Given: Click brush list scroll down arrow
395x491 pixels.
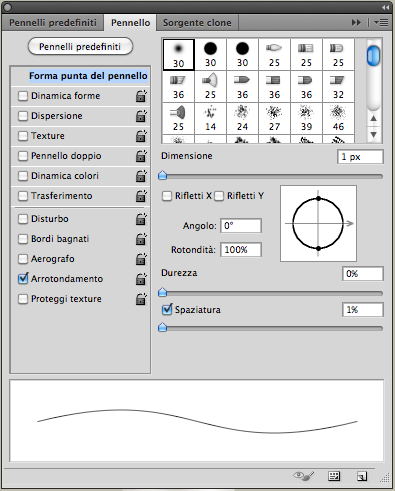Looking at the screenshot, I should pyautogui.click(x=374, y=135).
